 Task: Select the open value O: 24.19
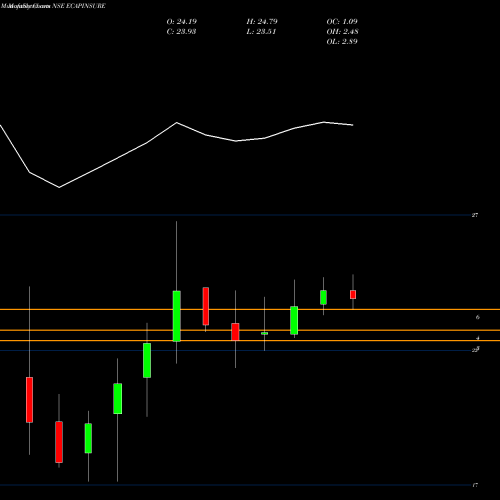182,22
